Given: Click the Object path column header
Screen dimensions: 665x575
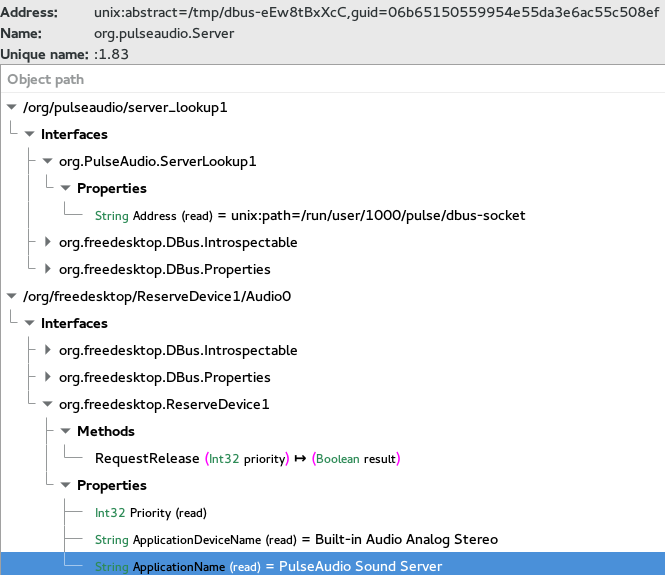Looking at the screenshot, I should tap(46, 80).
